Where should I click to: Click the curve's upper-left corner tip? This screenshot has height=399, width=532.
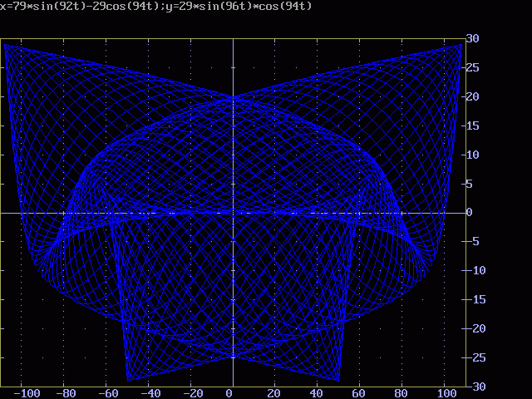click(x=6, y=45)
